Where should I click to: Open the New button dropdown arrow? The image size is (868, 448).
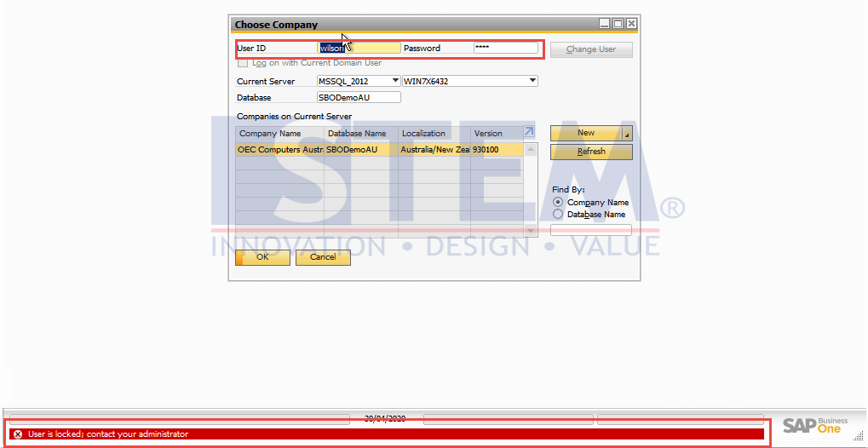click(x=627, y=134)
